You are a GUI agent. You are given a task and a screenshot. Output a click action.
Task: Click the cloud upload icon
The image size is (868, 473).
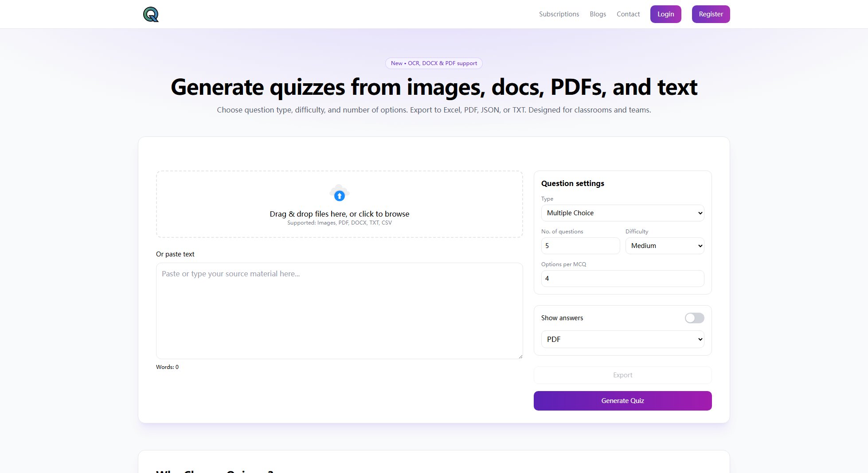click(339, 194)
